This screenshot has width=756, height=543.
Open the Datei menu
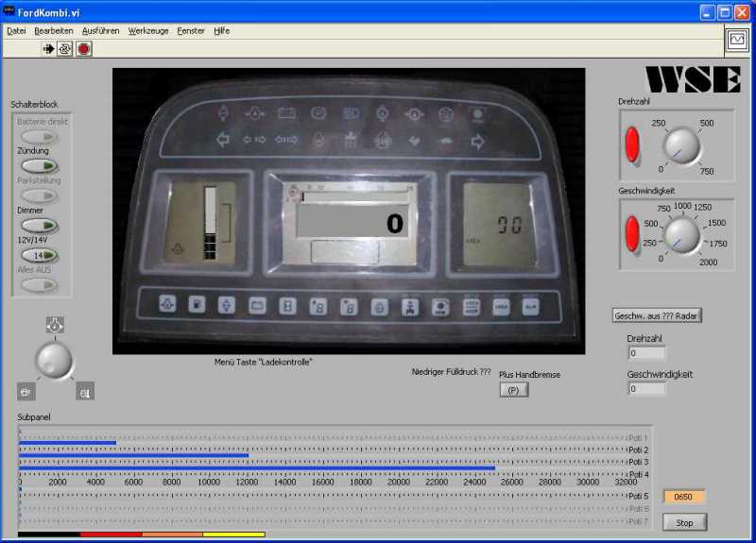coord(16,31)
